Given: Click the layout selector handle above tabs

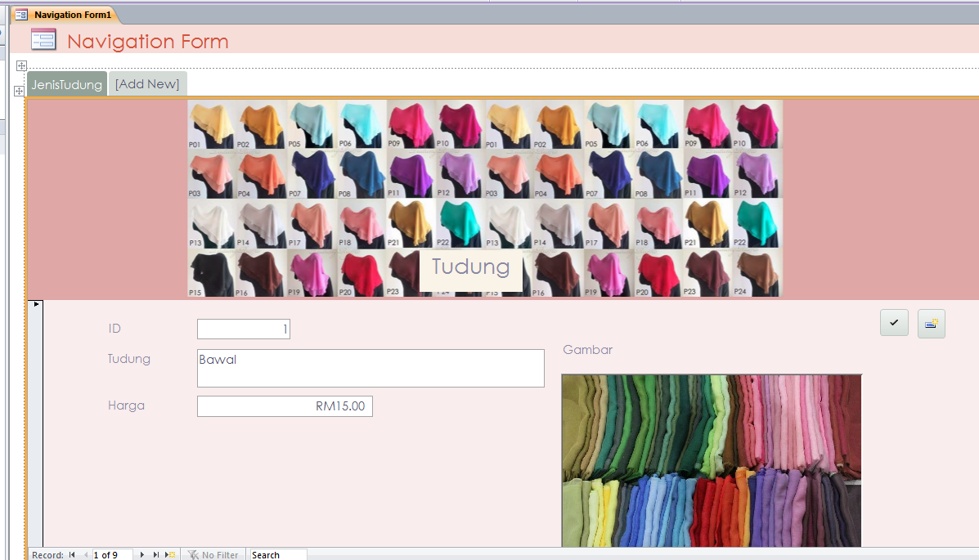Looking at the screenshot, I should (21, 65).
